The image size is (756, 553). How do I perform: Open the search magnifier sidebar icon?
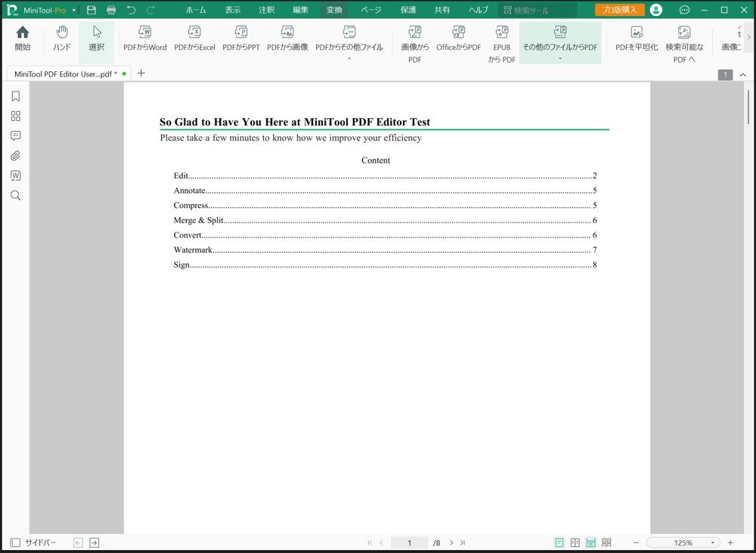pyautogui.click(x=15, y=195)
